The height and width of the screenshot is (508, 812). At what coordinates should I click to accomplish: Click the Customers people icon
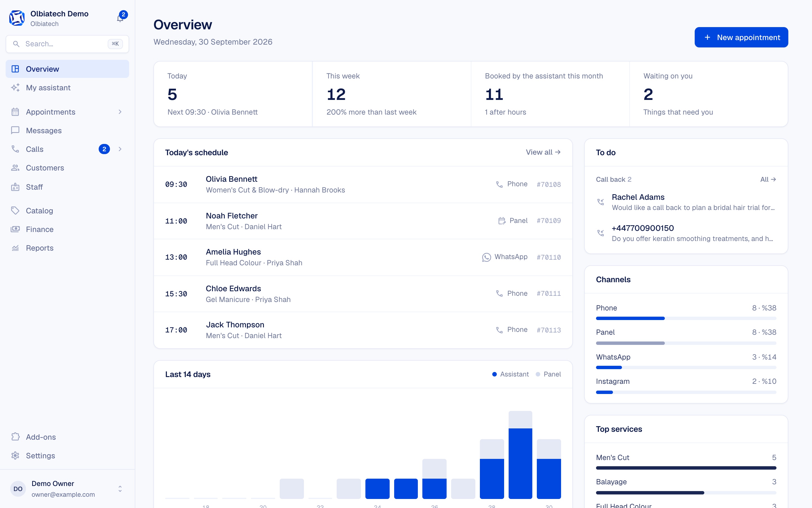pyautogui.click(x=15, y=168)
